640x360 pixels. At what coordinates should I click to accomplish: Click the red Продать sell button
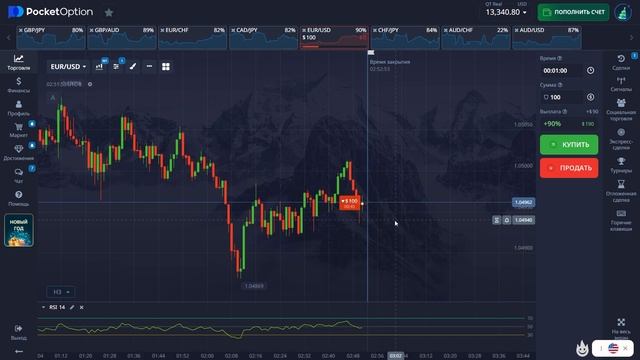[x=569, y=168]
